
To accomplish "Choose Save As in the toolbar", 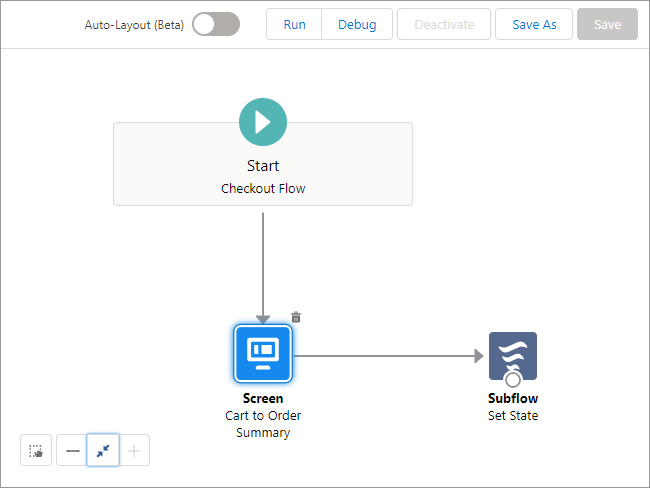I will coord(534,25).
